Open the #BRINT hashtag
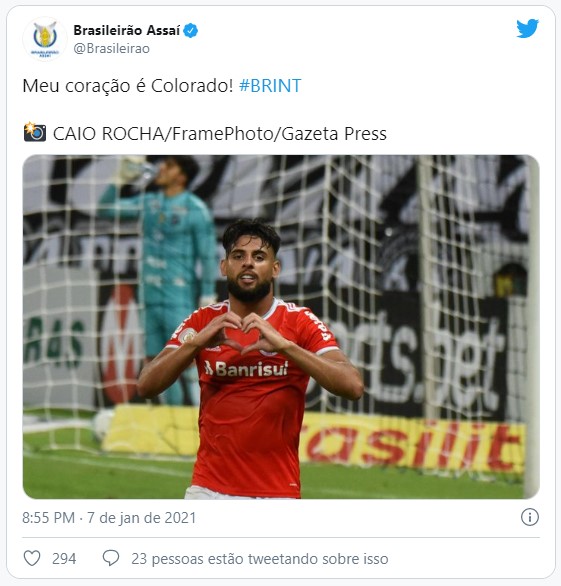The height and width of the screenshot is (586, 561). coord(270,86)
